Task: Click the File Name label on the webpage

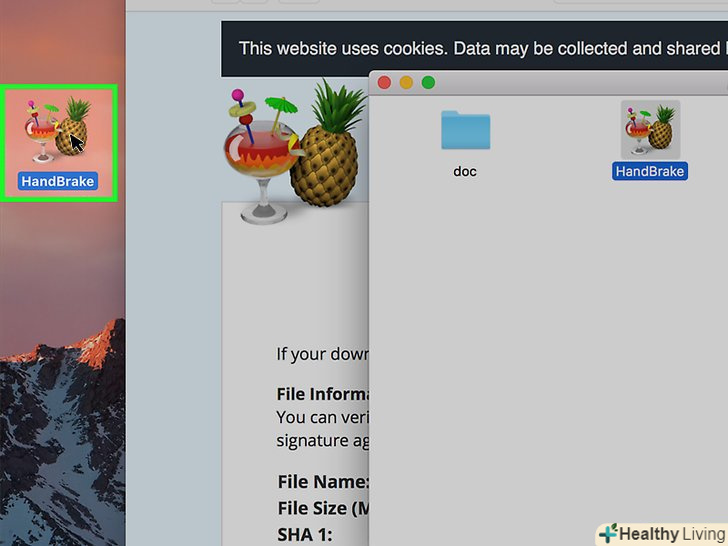Action: [x=323, y=481]
